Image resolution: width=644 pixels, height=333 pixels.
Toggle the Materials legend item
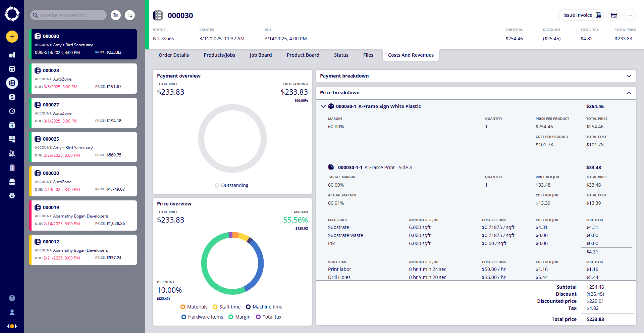coord(194,307)
